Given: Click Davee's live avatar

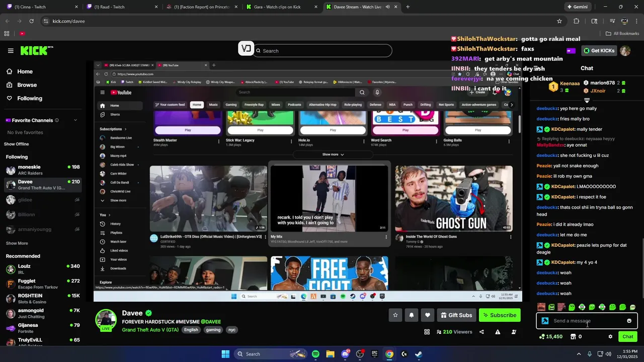Looking at the screenshot, I should pos(106,321).
